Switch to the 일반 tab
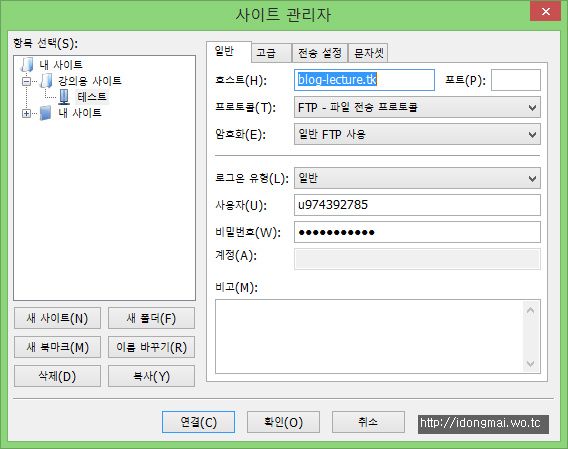This screenshot has height=449, width=568. 228,51
